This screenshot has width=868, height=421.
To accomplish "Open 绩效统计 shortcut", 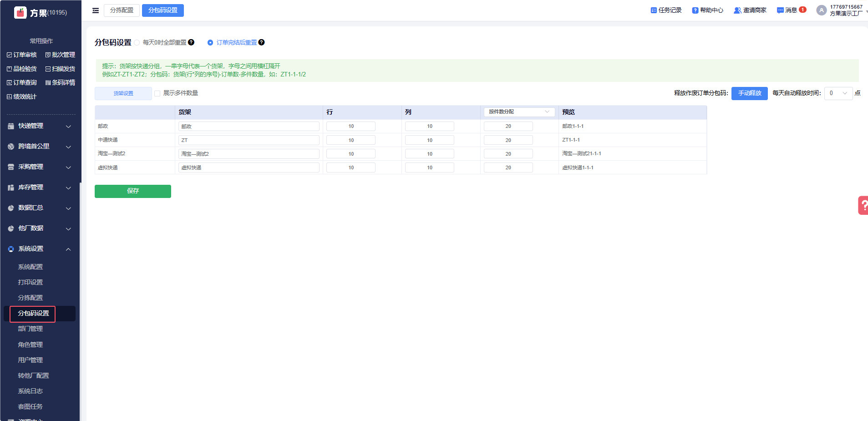I will click(22, 96).
